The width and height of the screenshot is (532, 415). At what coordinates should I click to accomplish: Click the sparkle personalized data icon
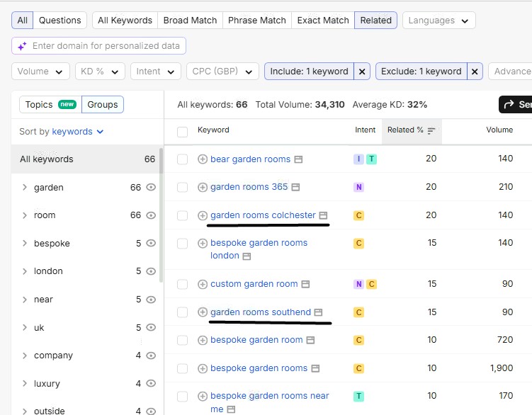point(22,46)
